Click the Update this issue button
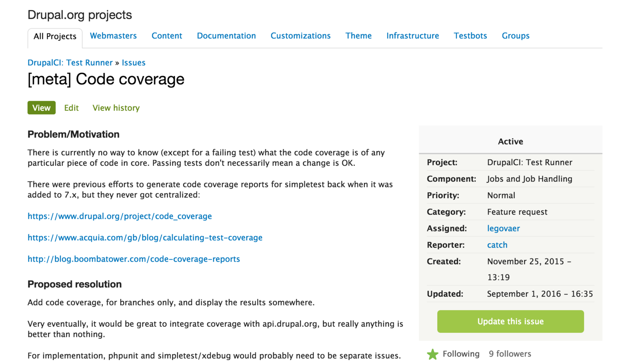Viewport: 622px width, 364px height. pos(510,322)
